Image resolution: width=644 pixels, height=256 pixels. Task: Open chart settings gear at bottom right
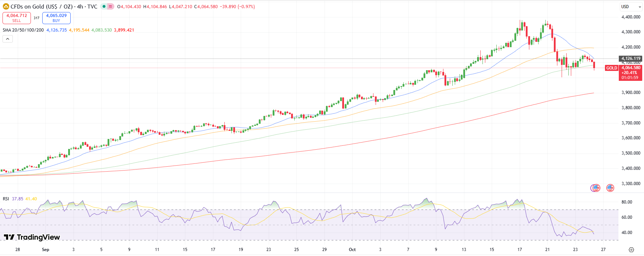pyautogui.click(x=631, y=250)
